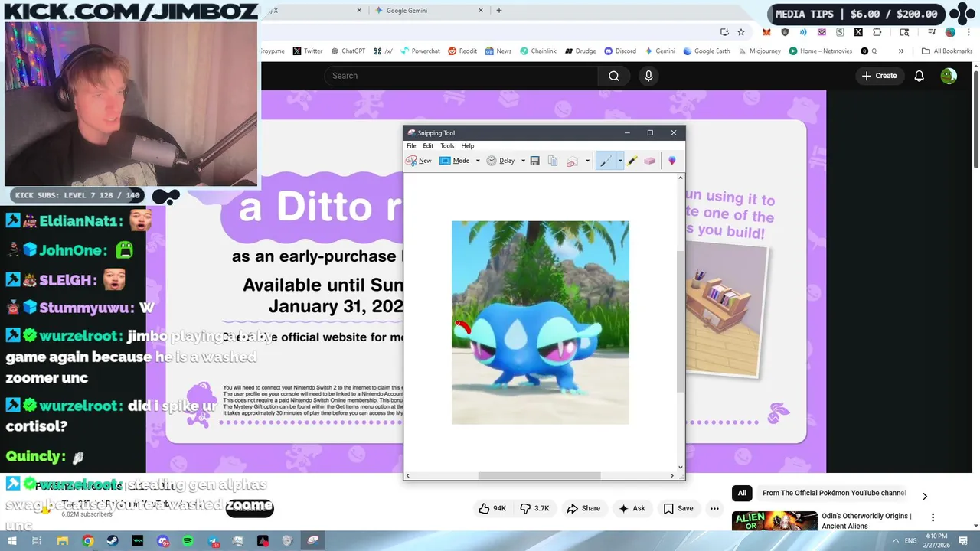This screenshot has width=980, height=551.
Task: Open the Edit menu in Snipping Tool
Action: 428,145
